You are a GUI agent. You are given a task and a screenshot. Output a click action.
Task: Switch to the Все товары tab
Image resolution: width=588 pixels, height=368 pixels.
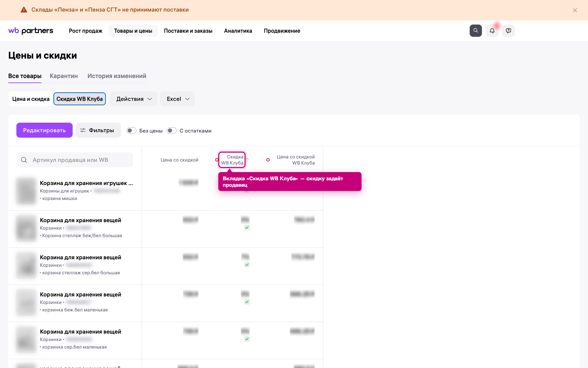pos(25,76)
